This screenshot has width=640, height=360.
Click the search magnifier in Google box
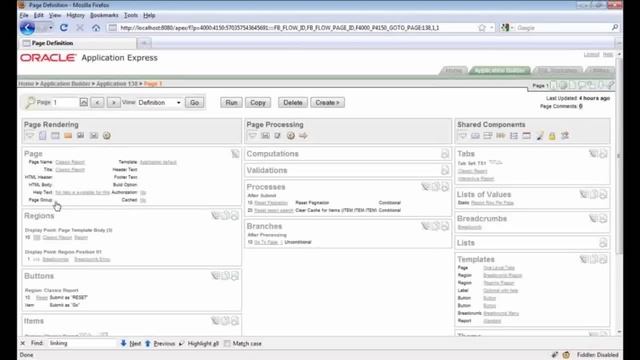(615, 27)
